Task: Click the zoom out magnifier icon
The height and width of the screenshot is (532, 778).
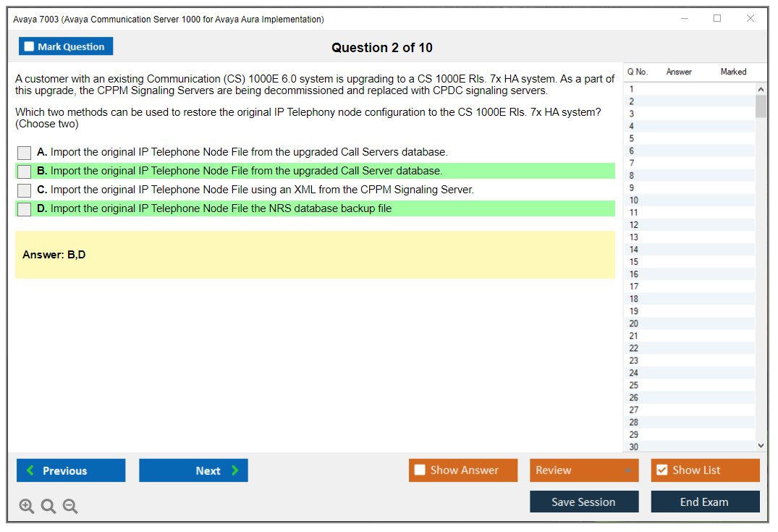Action: 70,507
